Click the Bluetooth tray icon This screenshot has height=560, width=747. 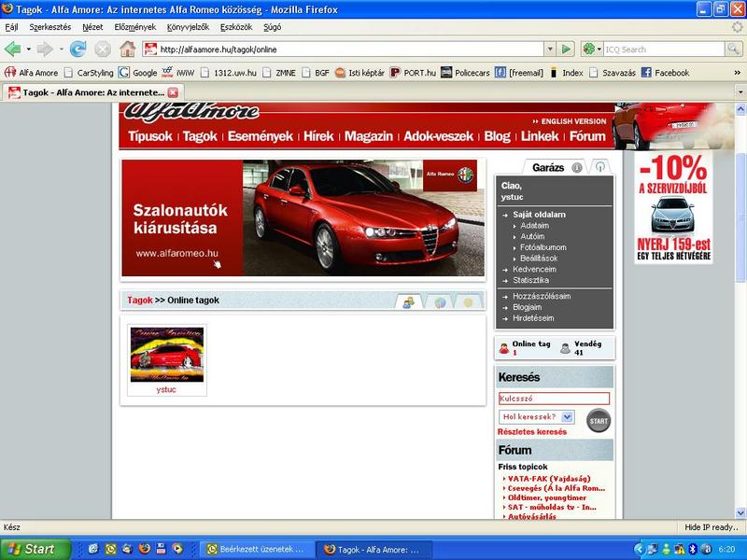[x=693, y=549]
